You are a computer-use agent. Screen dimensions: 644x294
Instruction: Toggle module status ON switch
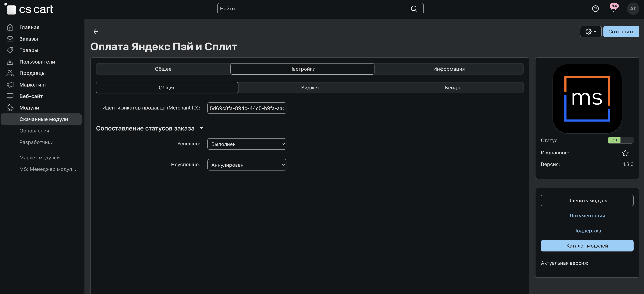click(x=620, y=140)
